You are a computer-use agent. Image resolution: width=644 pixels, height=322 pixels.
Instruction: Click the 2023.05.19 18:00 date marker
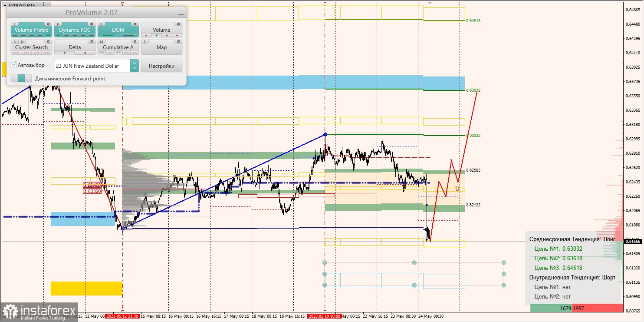click(325, 316)
